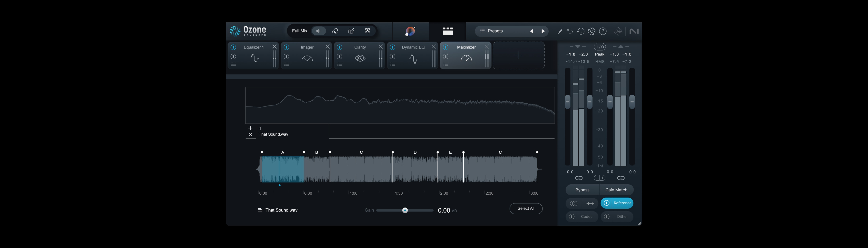Open the Reference panel label
Screen dimensions: 868x248
click(x=622, y=203)
